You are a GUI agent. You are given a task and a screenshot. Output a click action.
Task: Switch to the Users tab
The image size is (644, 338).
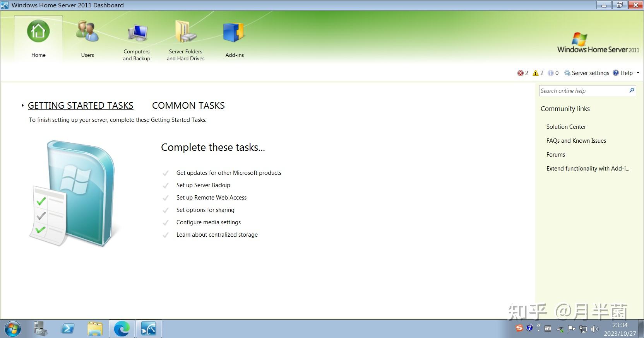coord(87,39)
